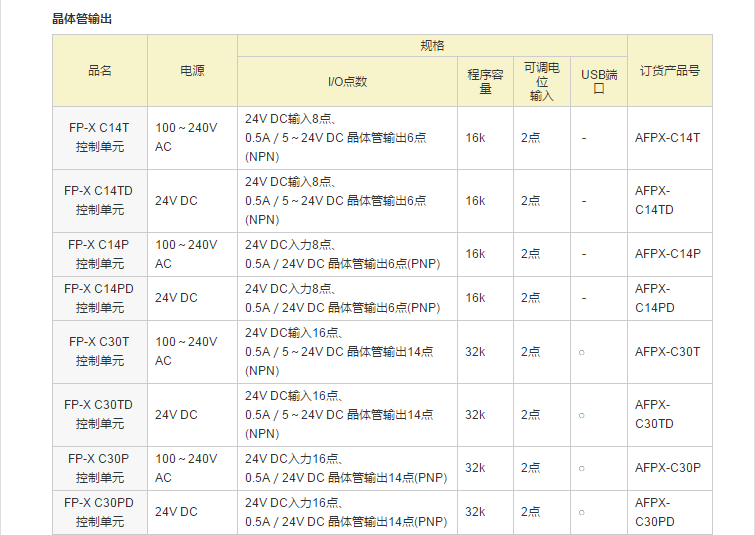This screenshot has height=535, width=755.
Task: Click order number AFPX-C14P
Action: pyautogui.click(x=668, y=254)
